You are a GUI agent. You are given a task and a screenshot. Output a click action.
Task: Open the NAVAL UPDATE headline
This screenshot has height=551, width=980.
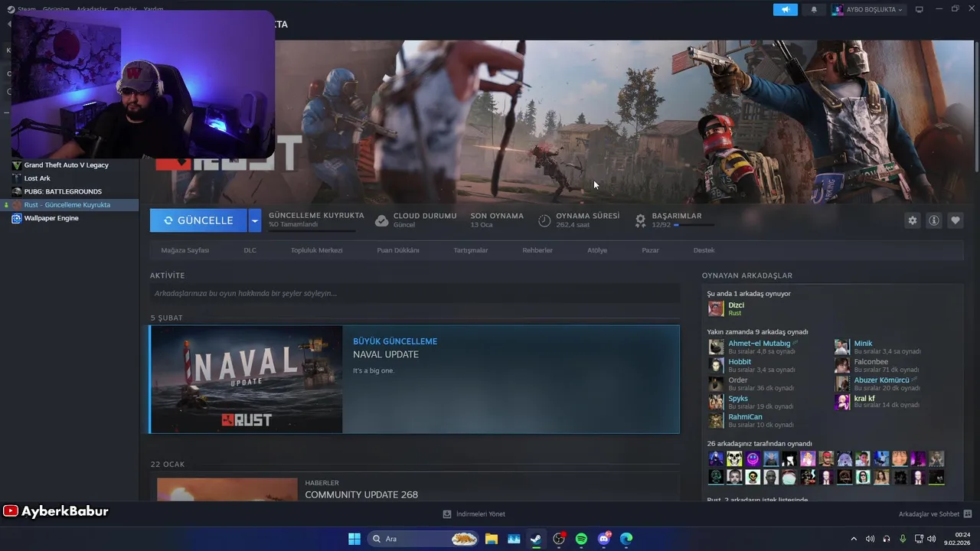click(x=386, y=354)
